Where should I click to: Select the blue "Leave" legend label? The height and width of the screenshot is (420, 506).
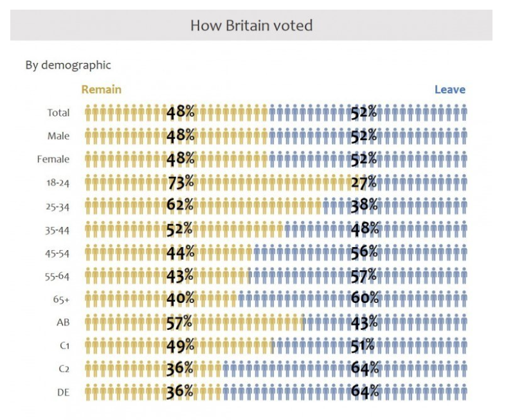pos(449,89)
